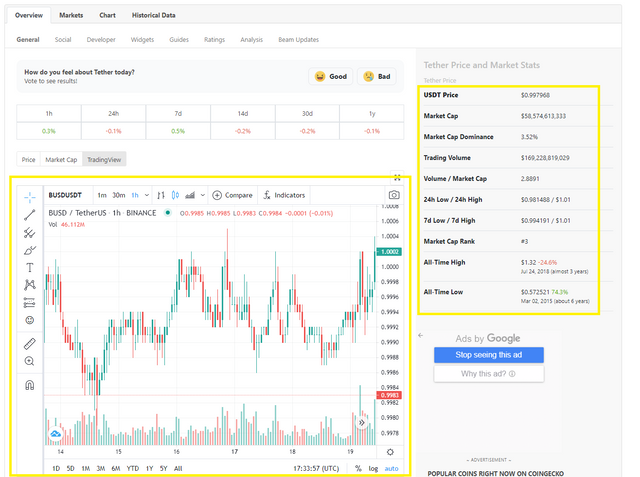Switch chart view to Price

point(28,160)
